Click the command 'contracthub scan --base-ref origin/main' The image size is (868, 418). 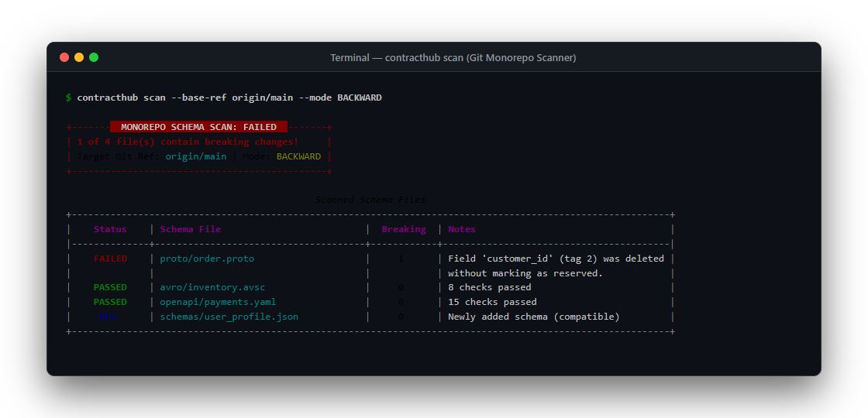(185, 98)
